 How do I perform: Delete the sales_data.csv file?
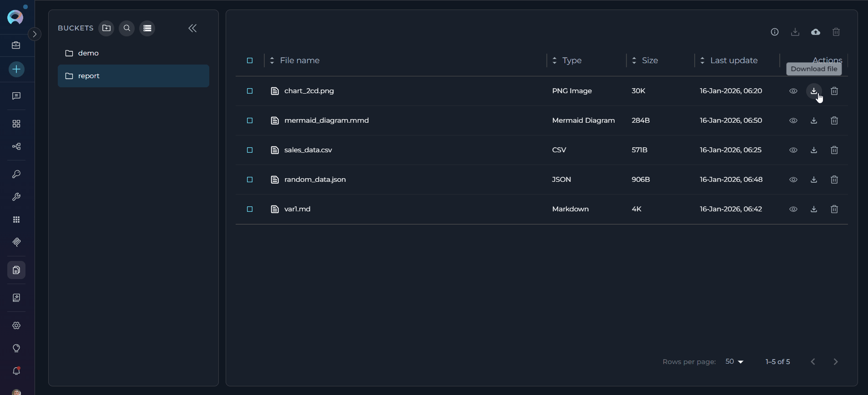pyautogui.click(x=834, y=150)
